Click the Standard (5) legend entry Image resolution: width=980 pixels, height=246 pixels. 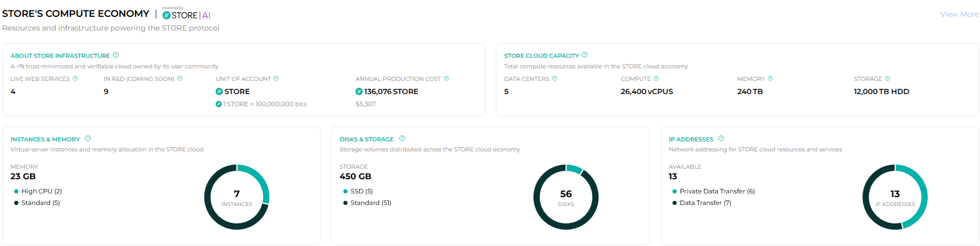[37, 203]
